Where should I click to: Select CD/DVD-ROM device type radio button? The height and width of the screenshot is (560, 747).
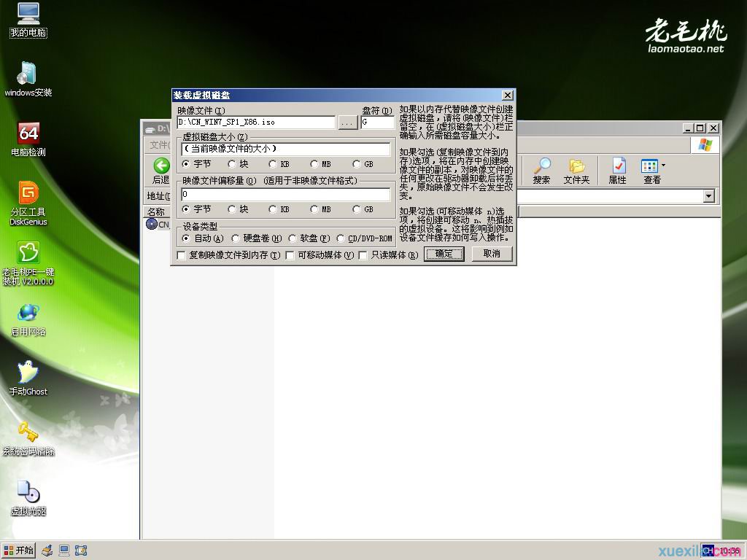coord(341,238)
